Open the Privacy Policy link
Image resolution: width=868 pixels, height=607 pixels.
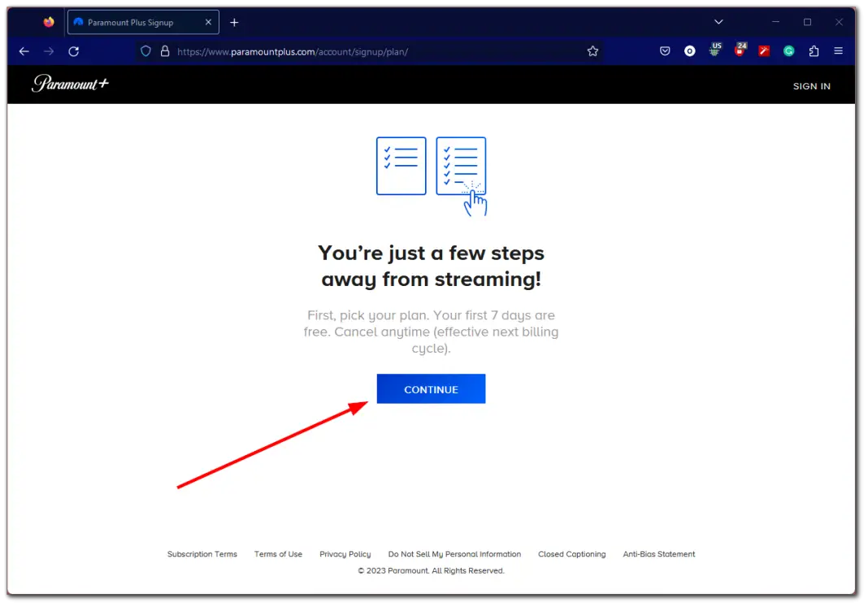click(345, 554)
